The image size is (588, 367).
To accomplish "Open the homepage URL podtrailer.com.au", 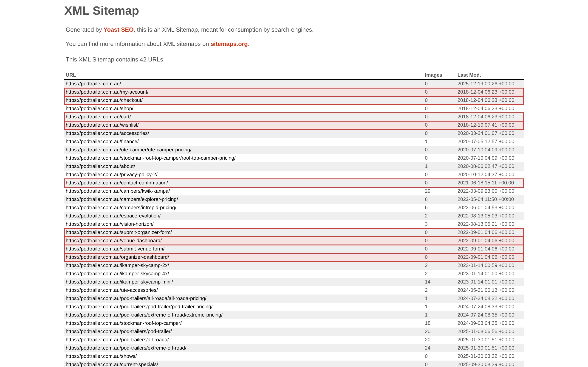I will [93, 84].
